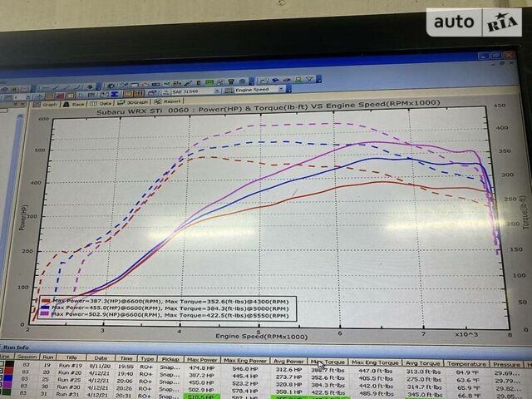The width and height of the screenshot is (532, 399).
Task: Click the '84.9 °F' temperature cell
Action: tap(467, 372)
